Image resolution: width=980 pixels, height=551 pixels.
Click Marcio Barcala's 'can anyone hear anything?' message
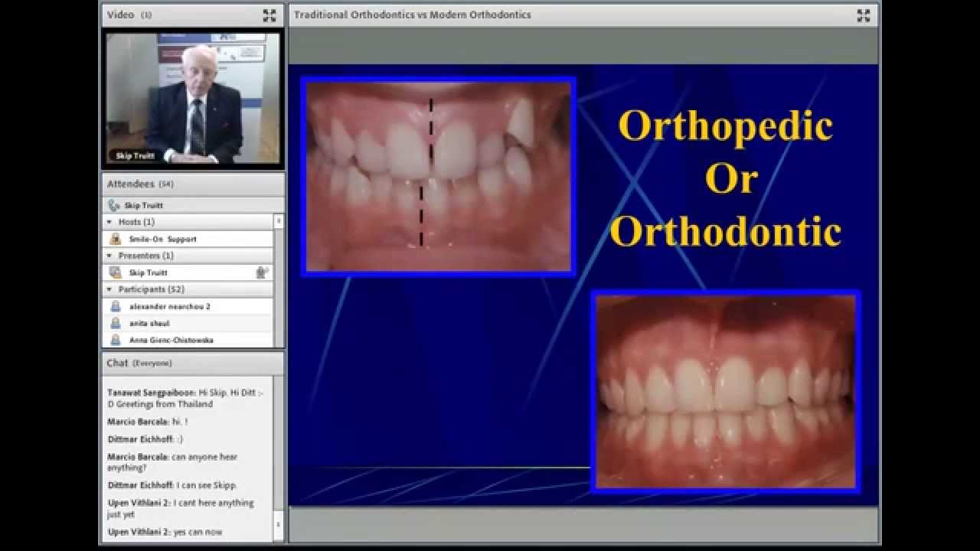(173, 461)
